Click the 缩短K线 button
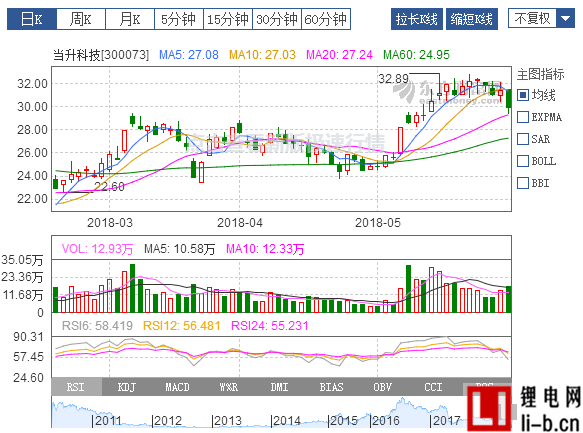This screenshot has width=583, height=433. [x=471, y=19]
